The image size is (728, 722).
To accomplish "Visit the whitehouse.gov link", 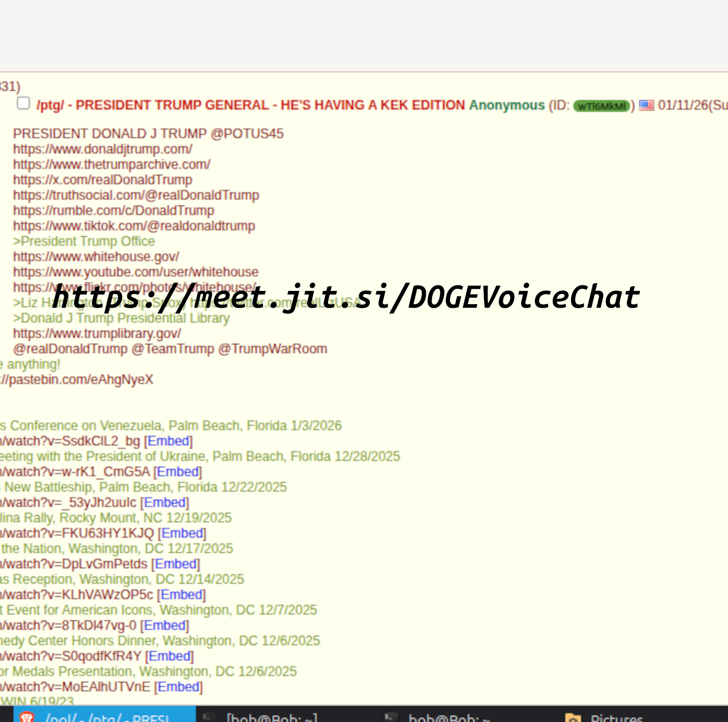I will (x=96, y=256).
